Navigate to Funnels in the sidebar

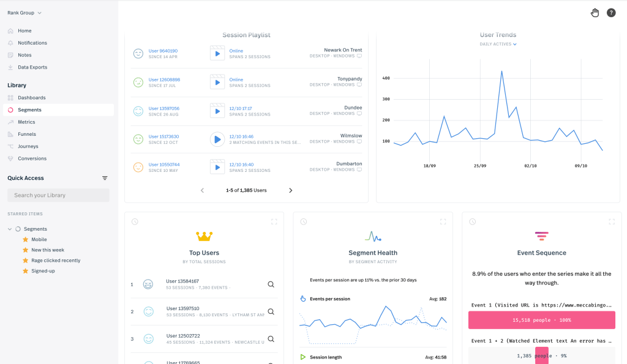[27, 134]
